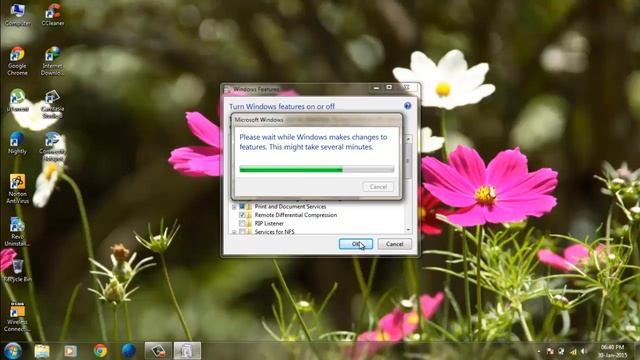Switch to the Windows Features taskbar button
640x360 pixels.
[187, 351]
